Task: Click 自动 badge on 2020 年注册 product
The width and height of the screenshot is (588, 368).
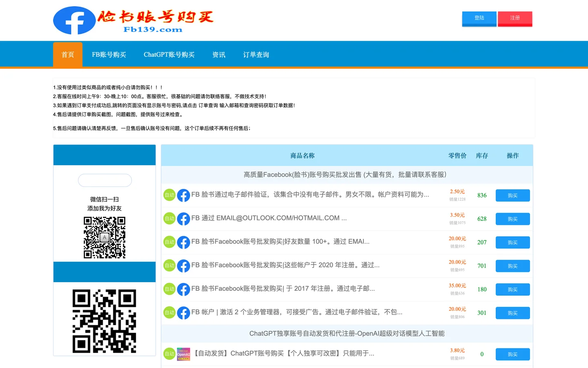Action: [169, 266]
